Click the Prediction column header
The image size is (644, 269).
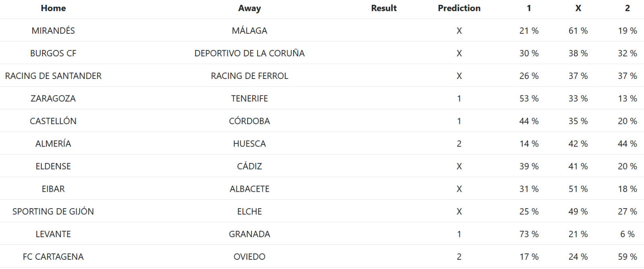pos(459,8)
